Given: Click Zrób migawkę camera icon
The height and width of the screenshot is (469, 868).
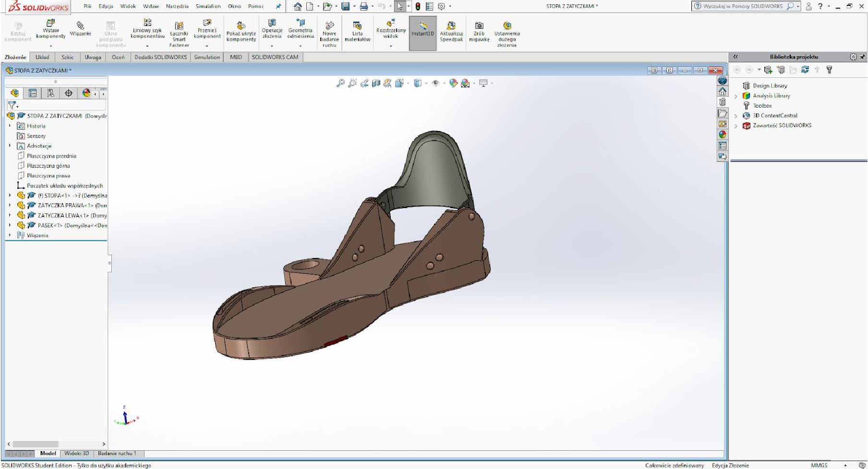Looking at the screenshot, I should coord(479,26).
